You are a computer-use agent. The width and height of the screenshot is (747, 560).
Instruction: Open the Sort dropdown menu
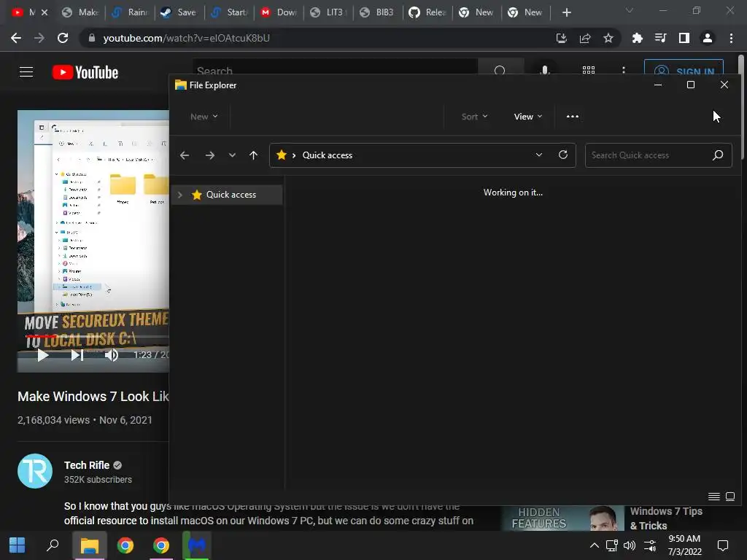(474, 117)
